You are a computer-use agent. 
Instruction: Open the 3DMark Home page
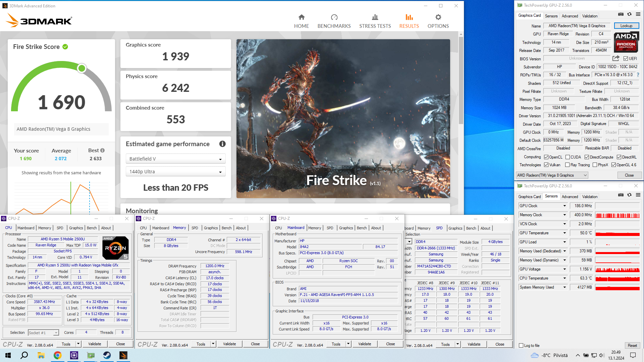[x=301, y=21]
